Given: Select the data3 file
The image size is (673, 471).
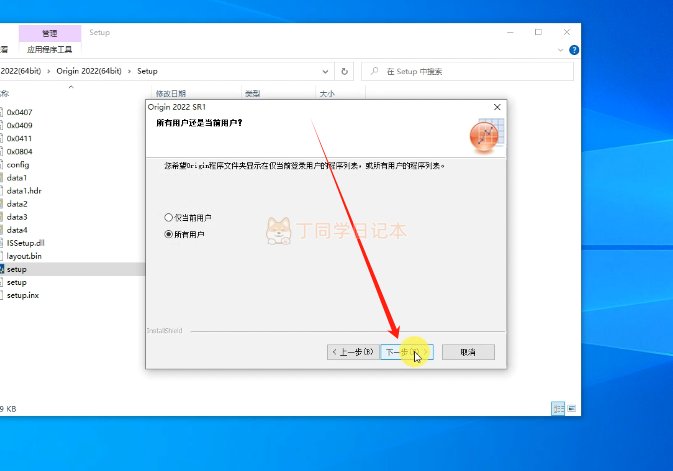Looking at the screenshot, I should [17, 217].
